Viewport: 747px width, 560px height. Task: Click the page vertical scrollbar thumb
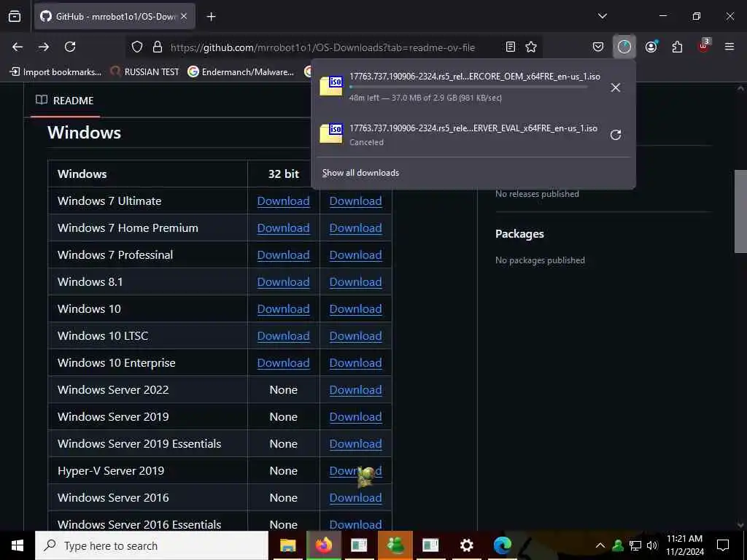pos(740,211)
